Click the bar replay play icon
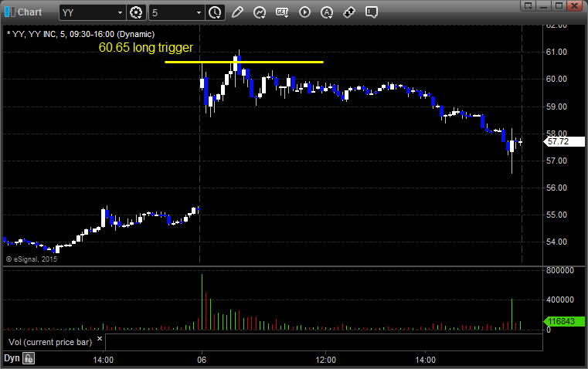 coord(304,12)
